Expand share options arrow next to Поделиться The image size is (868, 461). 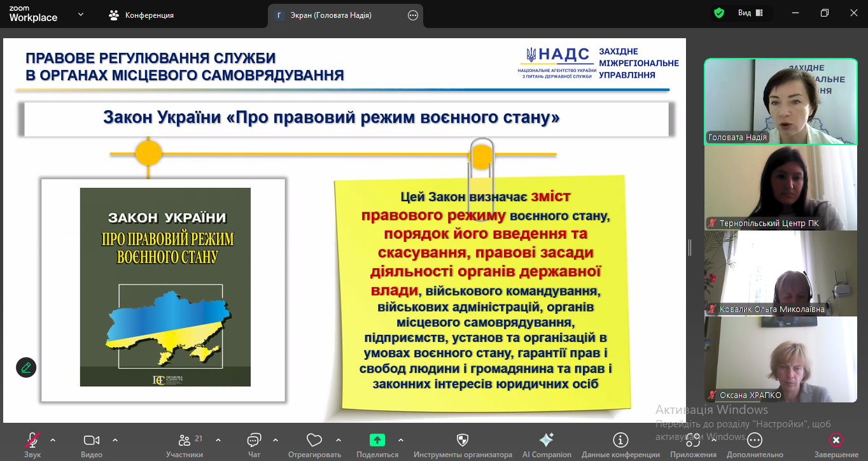pyautogui.click(x=401, y=440)
